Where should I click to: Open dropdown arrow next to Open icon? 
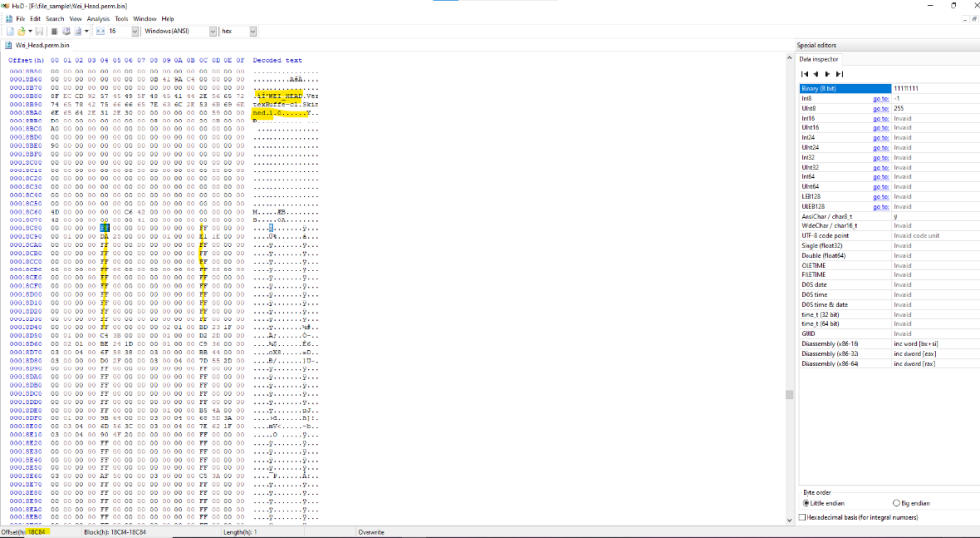(x=30, y=31)
